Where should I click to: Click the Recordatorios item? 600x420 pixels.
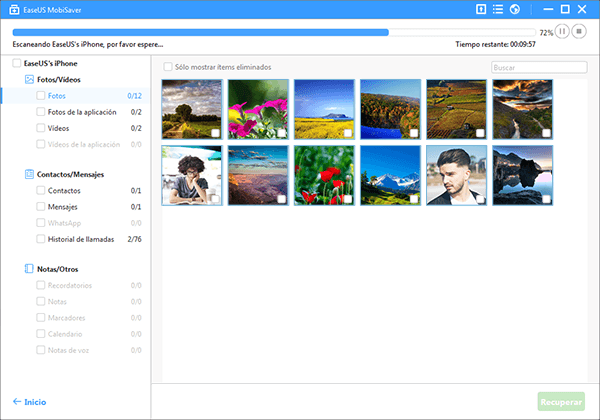coord(70,285)
